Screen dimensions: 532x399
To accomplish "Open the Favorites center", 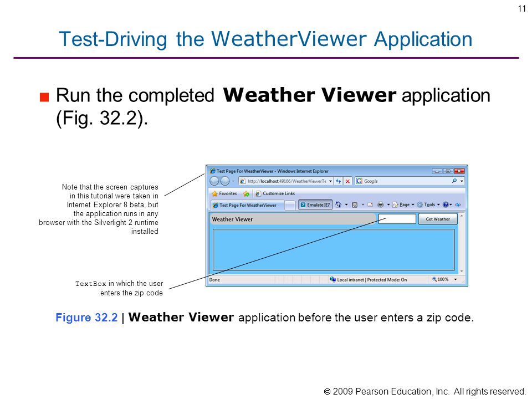I will (224, 193).
